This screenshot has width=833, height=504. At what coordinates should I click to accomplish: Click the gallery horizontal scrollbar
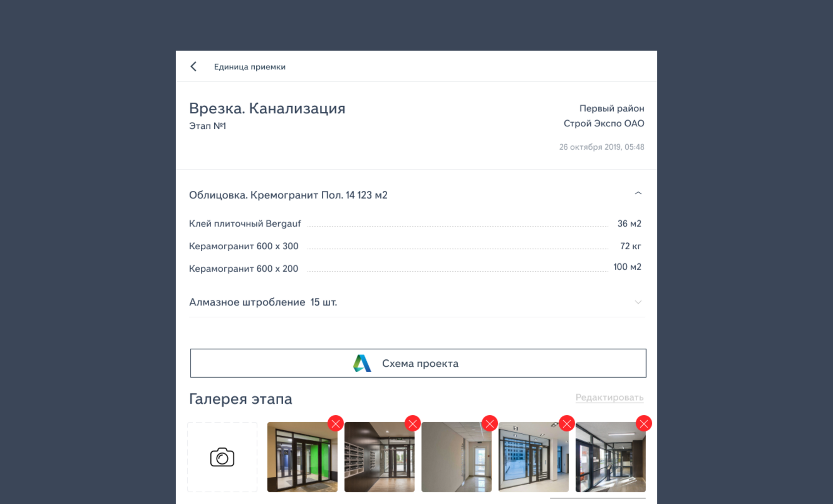(x=597, y=498)
